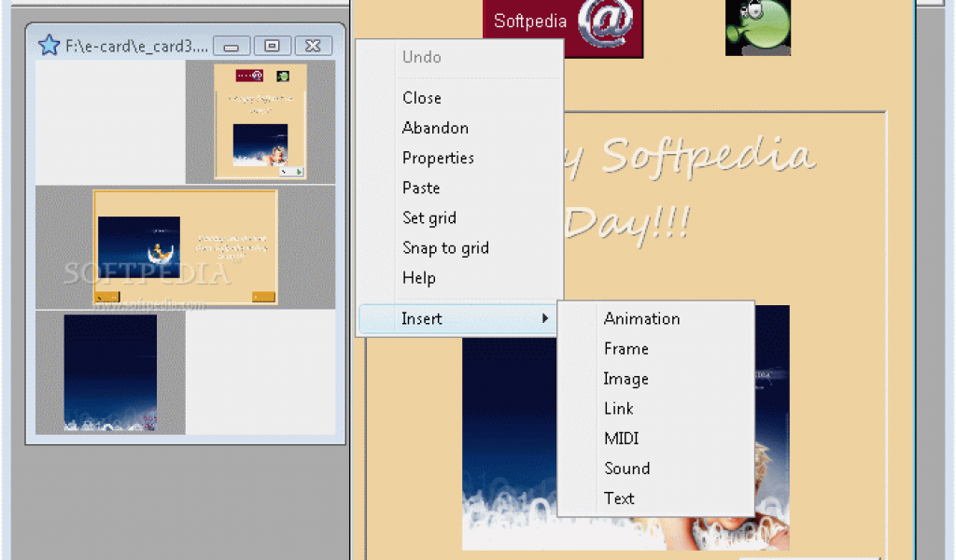Select the top portrait card page thumbnail
This screenshot has width=956, height=560.
click(x=260, y=122)
